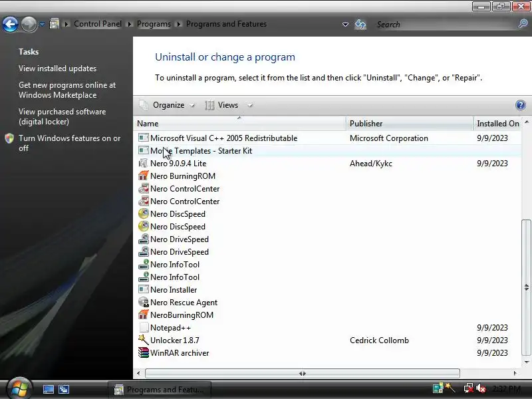The image size is (532, 399).
Task: Open address bar history dropdown
Action: [345, 25]
